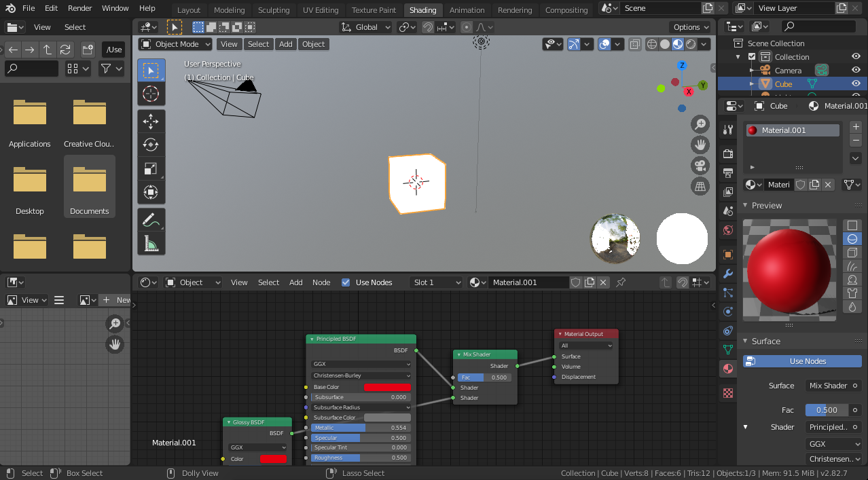The width and height of the screenshot is (868, 480).
Task: Open Christensen-Burley dropdown in Principled BSDF node
Action: (361, 375)
